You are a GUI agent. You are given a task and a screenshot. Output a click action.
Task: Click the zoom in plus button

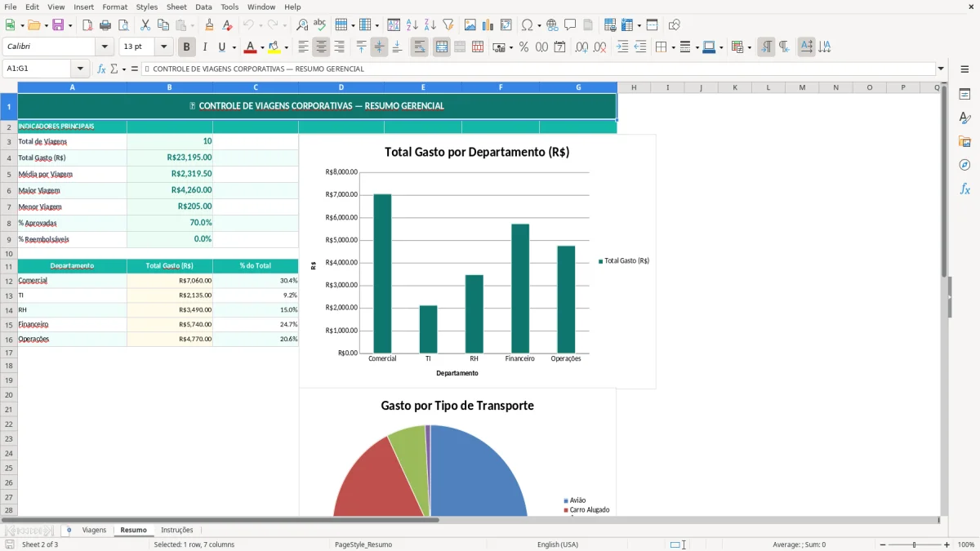pos(947,544)
